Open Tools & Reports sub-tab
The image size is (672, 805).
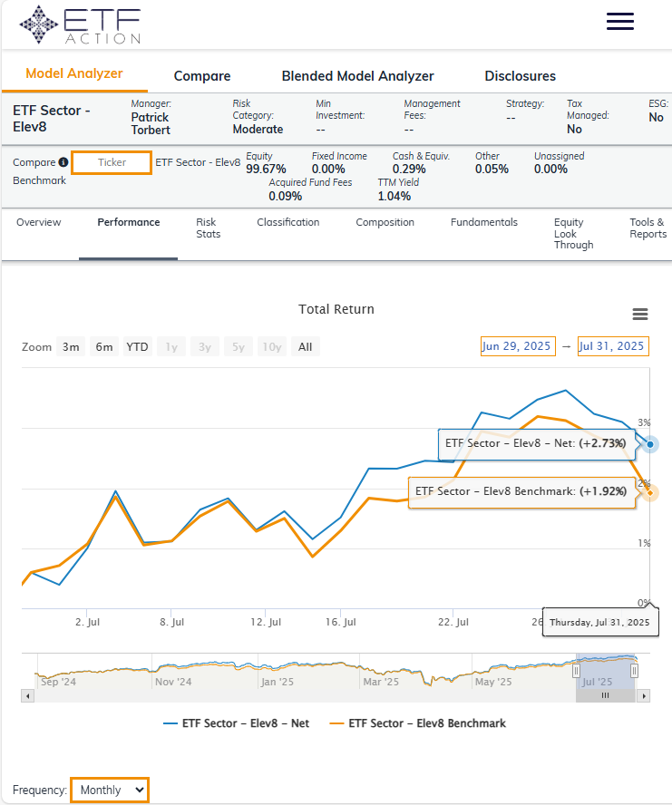click(x=648, y=228)
